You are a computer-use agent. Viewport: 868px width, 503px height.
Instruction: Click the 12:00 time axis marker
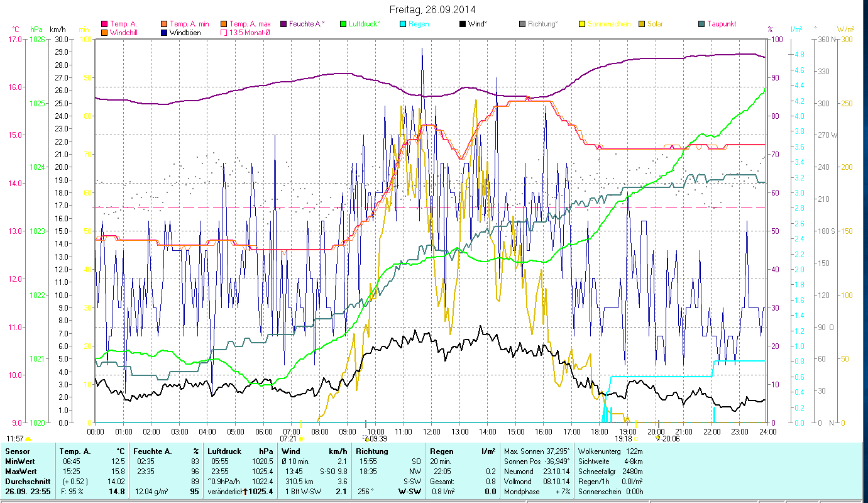pyautogui.click(x=432, y=432)
